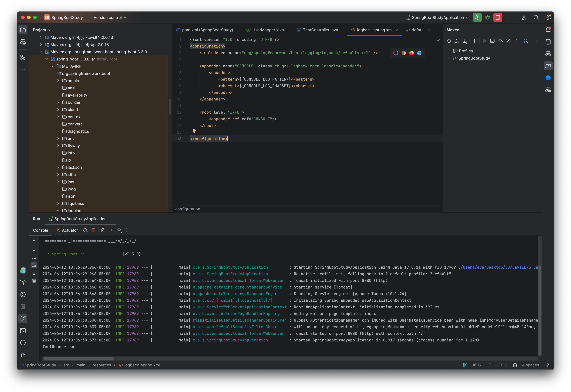This screenshot has width=571, height=392.
Task: Expand the Profiles node in Maven panel
Action: [449, 51]
